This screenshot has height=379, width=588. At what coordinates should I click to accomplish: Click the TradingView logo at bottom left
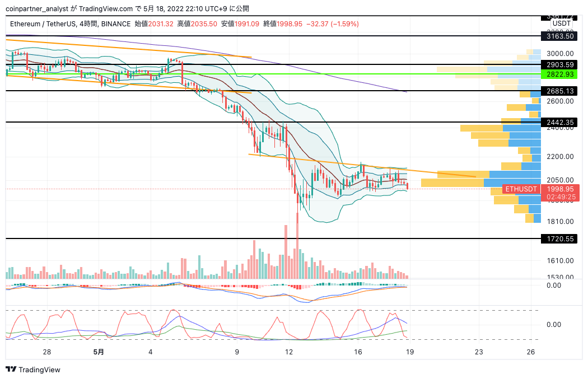coord(32,369)
